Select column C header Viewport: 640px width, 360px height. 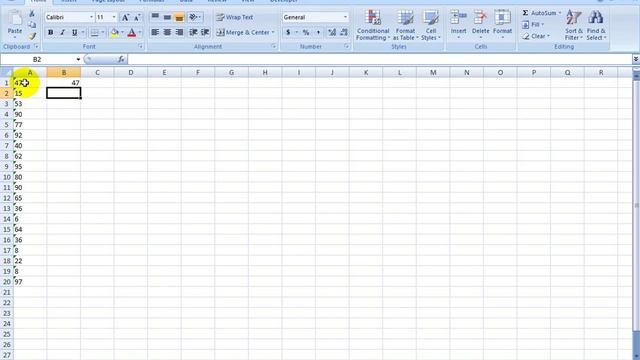click(x=97, y=73)
